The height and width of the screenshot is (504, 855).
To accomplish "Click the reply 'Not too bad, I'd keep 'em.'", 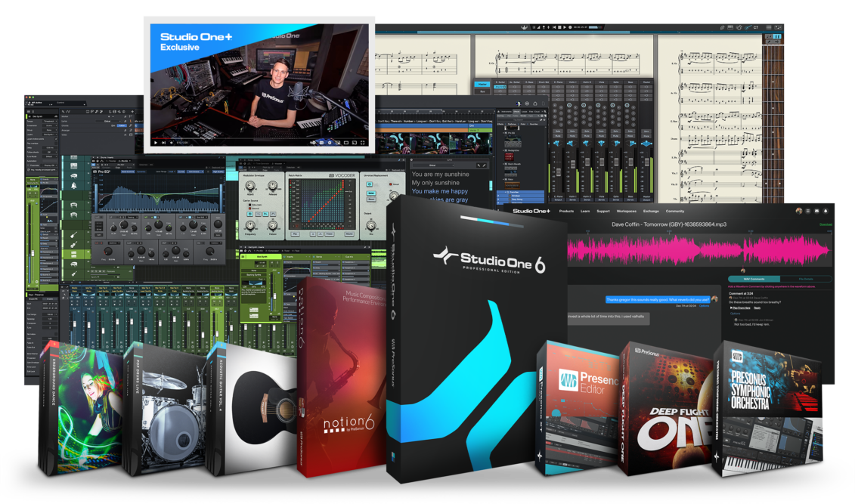I will pyautogui.click(x=751, y=324).
